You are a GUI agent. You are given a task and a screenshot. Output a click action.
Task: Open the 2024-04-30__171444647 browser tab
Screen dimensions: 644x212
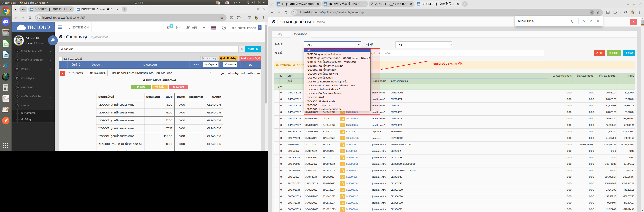[x=391, y=4]
